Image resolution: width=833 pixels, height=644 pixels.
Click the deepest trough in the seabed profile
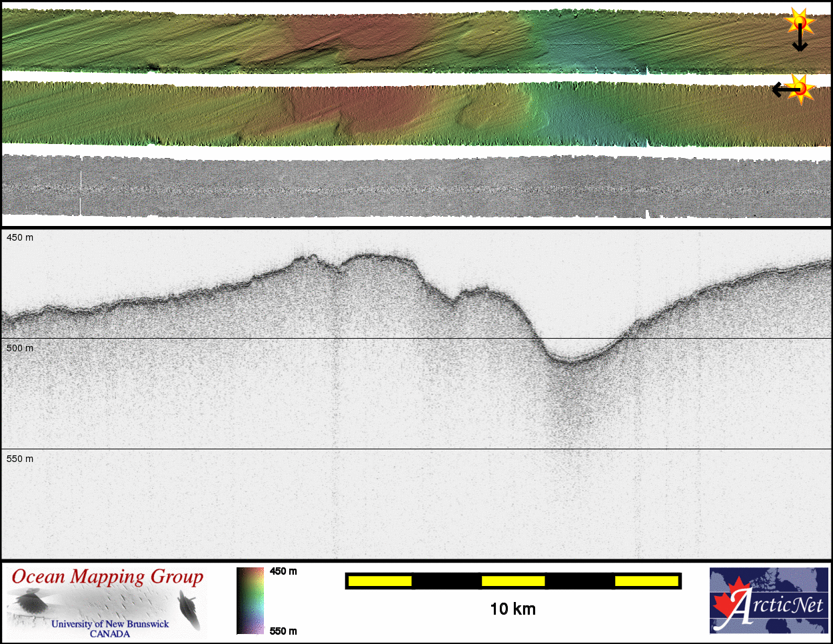pyautogui.click(x=570, y=362)
